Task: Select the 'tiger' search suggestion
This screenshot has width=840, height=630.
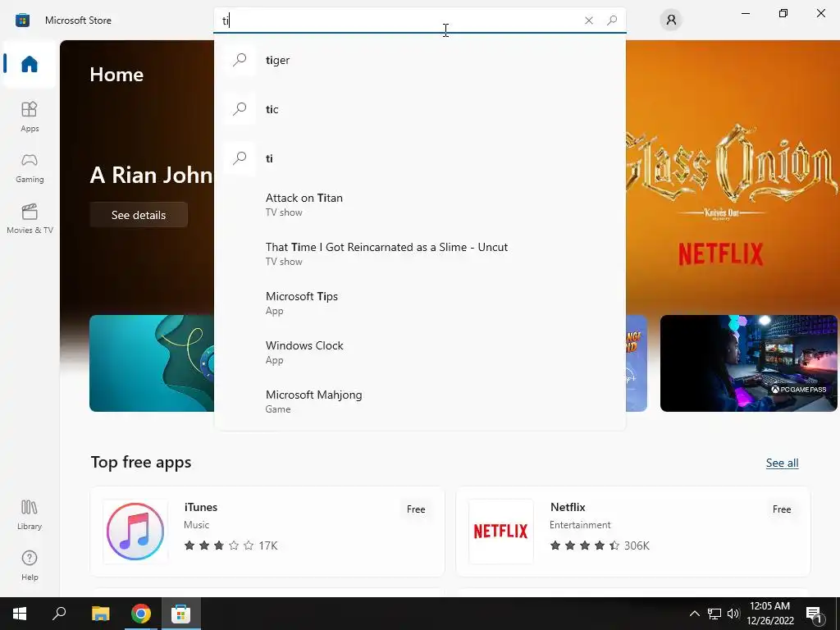Action: (x=420, y=60)
